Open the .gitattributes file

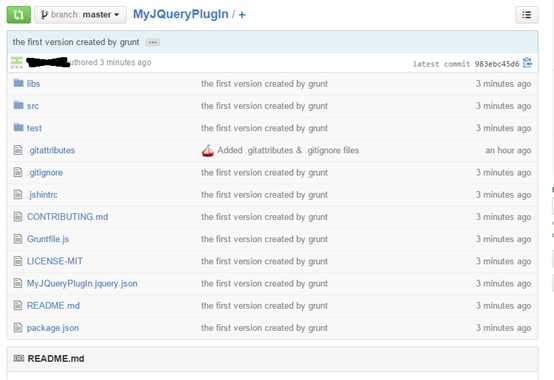pos(52,150)
